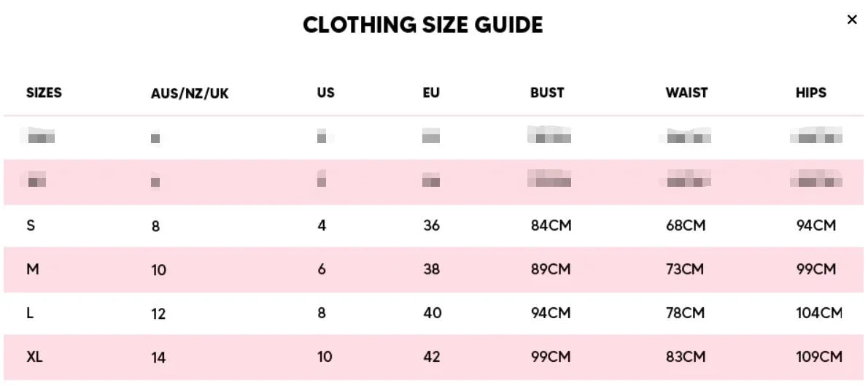Click the 68CM waist value
Screen dimensions: 868x386
[x=686, y=225]
